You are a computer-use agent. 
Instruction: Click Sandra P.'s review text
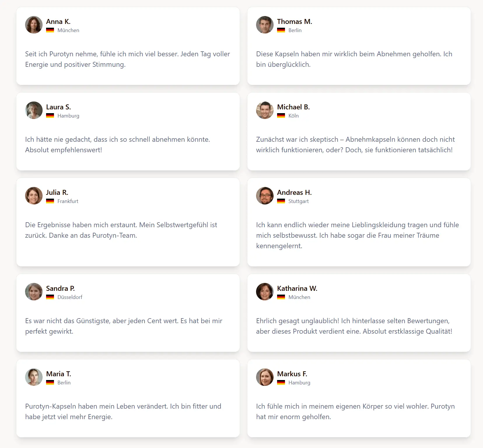(124, 326)
